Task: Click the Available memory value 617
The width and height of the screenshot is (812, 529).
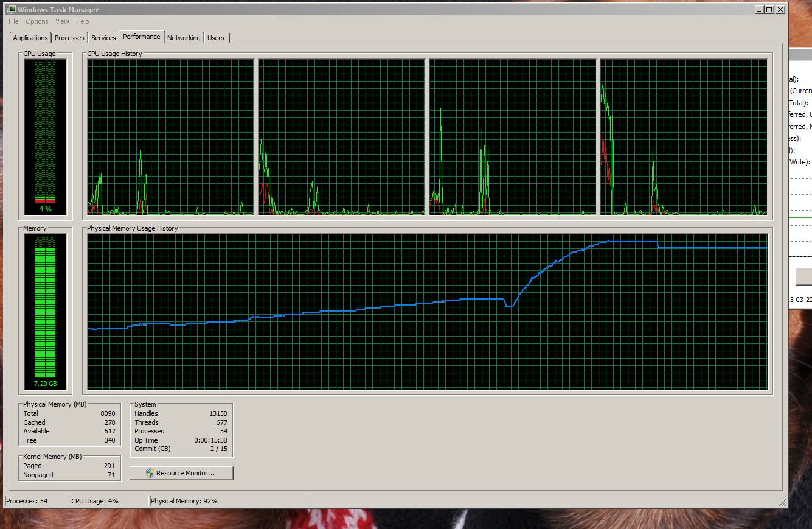Action: coord(109,431)
